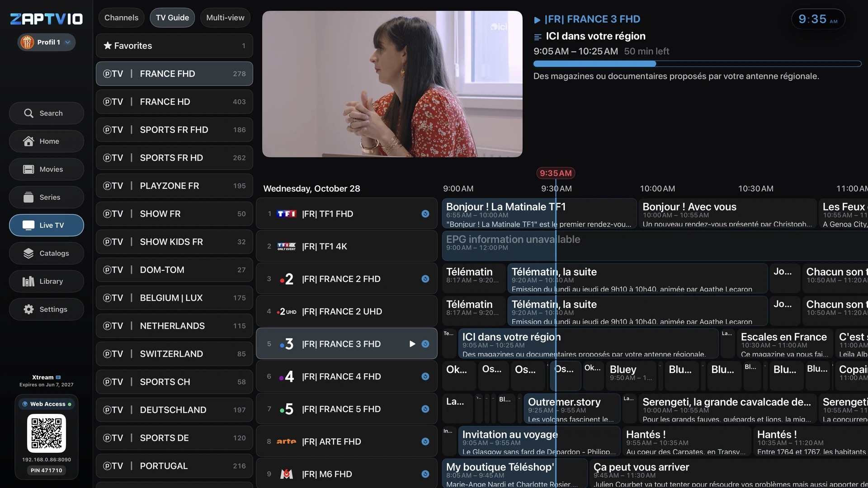The width and height of the screenshot is (868, 488).
Task: Click the live video preview
Action: pos(392,84)
